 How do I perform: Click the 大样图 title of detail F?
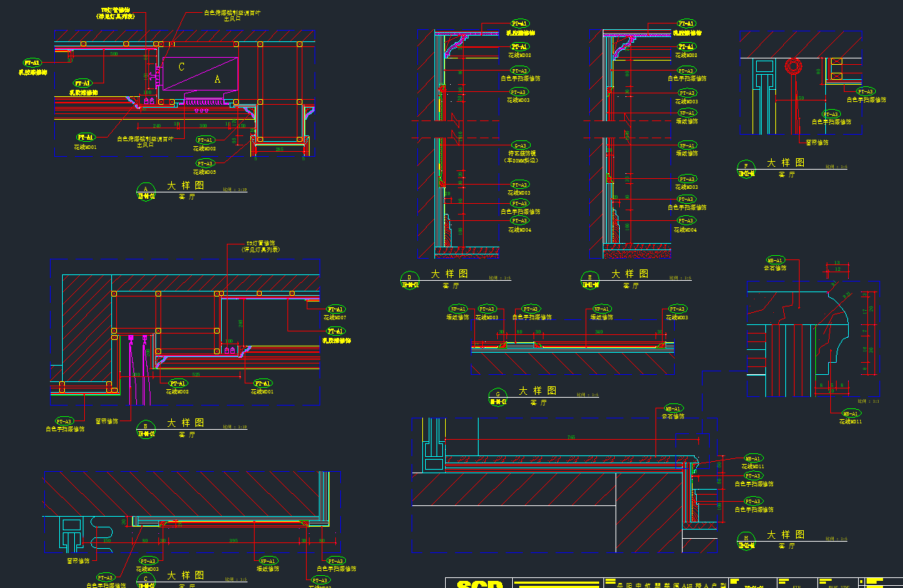(x=786, y=163)
